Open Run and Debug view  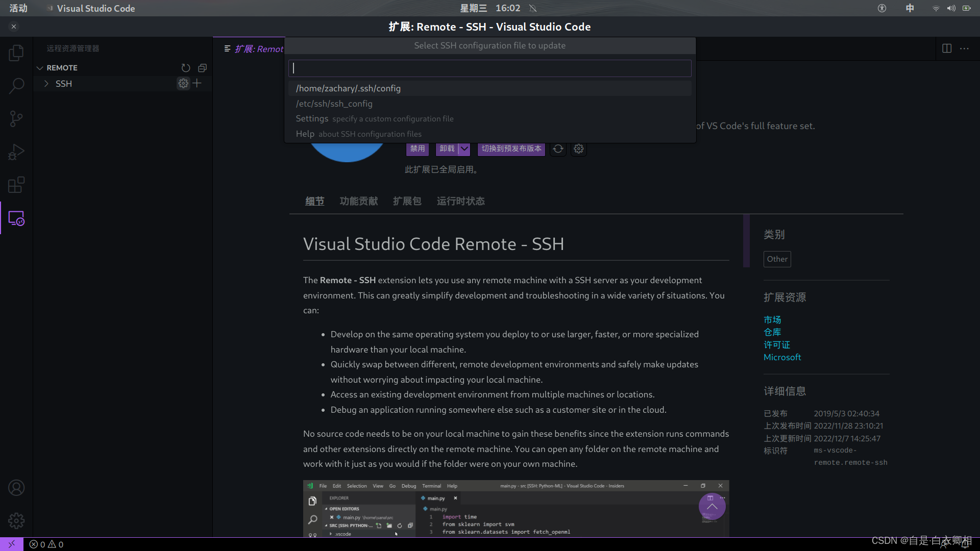[16, 152]
